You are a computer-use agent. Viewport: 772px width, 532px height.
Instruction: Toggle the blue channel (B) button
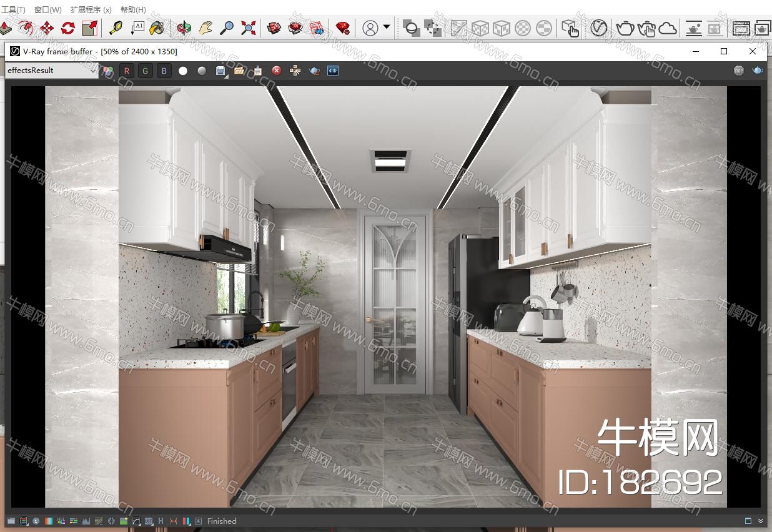point(164,71)
